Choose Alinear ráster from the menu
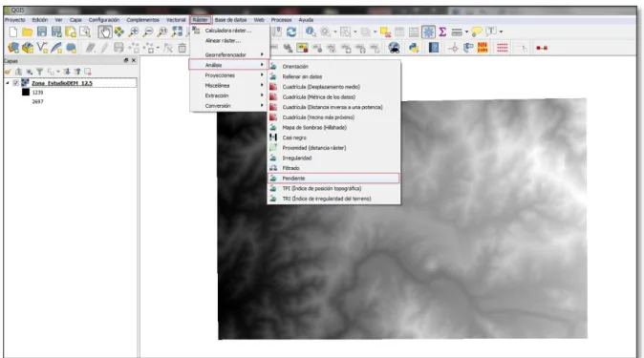The image size is (644, 358). [229, 41]
